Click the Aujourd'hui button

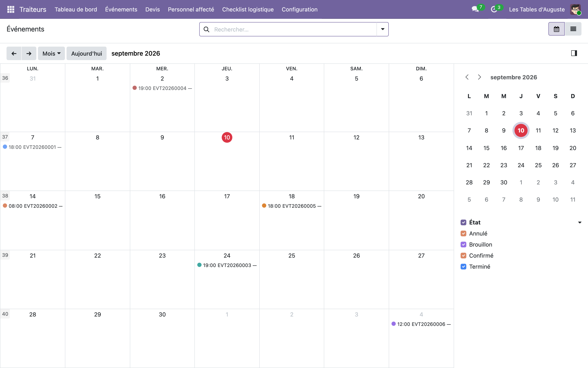point(87,53)
